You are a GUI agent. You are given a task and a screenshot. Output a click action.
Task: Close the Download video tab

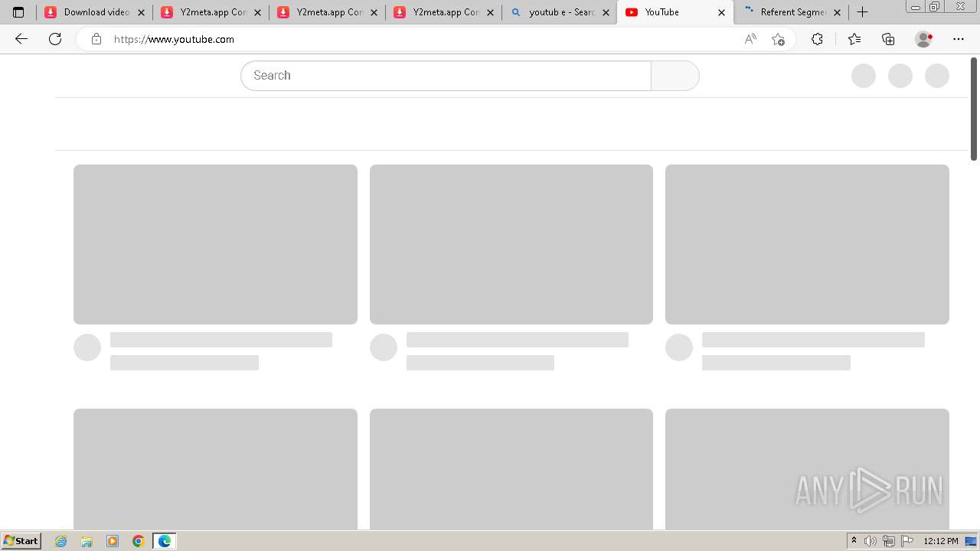pos(141,12)
